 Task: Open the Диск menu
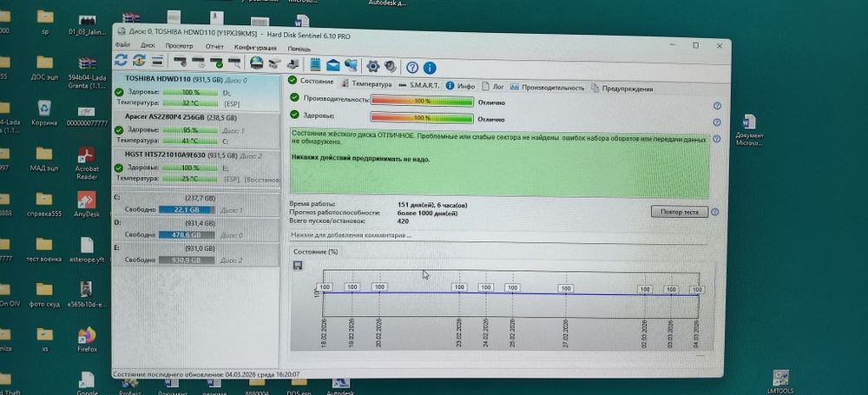[x=148, y=45]
